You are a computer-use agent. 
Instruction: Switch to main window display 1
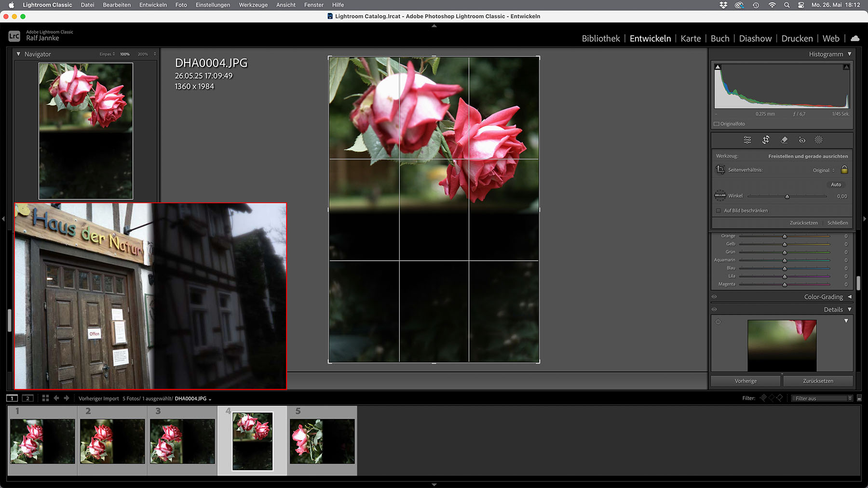pos(12,398)
